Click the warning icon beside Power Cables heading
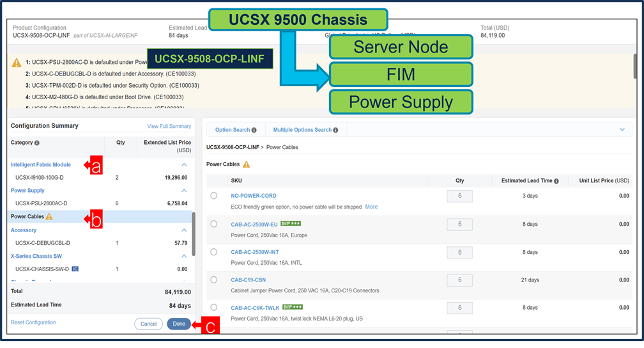The height and width of the screenshot is (348, 644). (x=246, y=164)
